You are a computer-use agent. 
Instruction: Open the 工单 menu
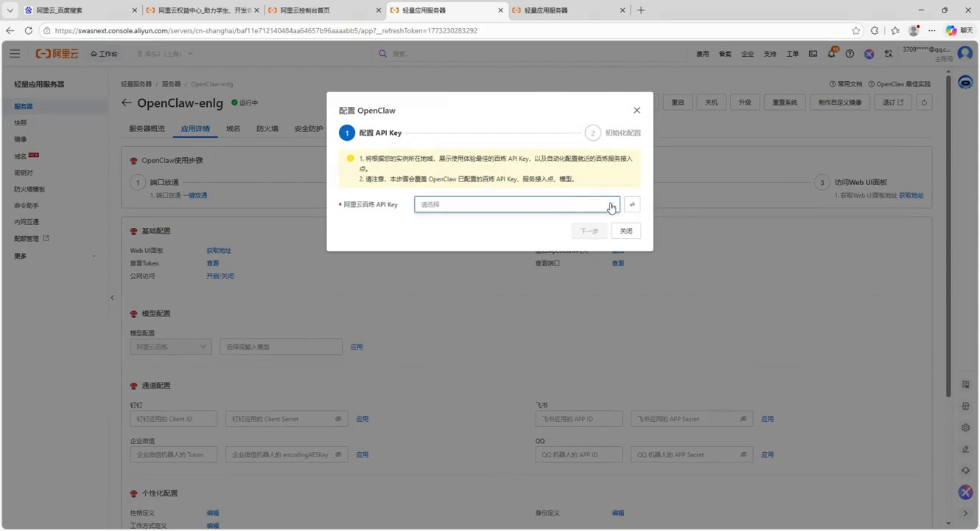click(792, 54)
